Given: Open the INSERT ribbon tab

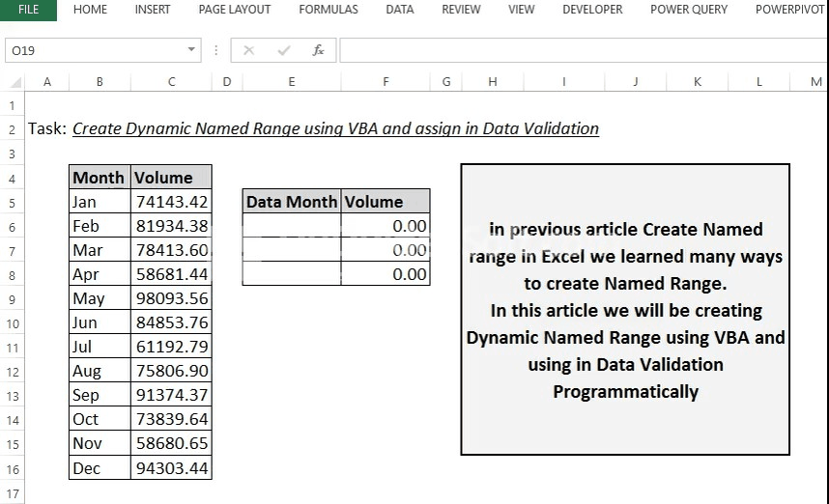Looking at the screenshot, I should [153, 10].
